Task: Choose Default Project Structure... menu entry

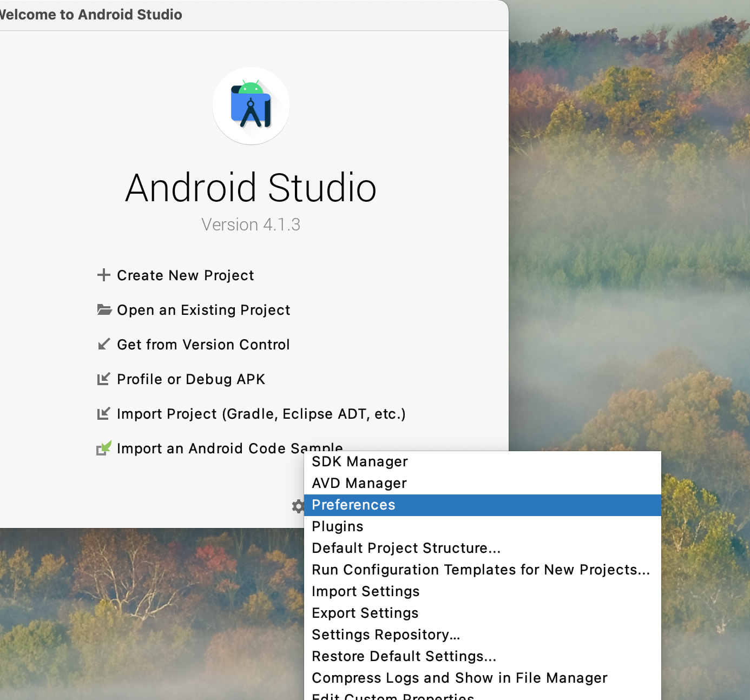Action: [483, 548]
